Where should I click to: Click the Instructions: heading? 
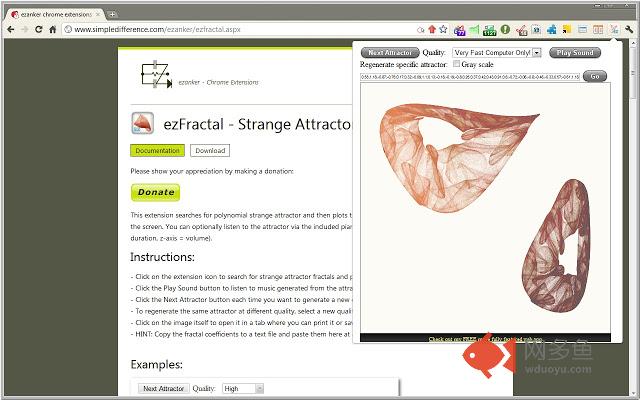point(162,257)
